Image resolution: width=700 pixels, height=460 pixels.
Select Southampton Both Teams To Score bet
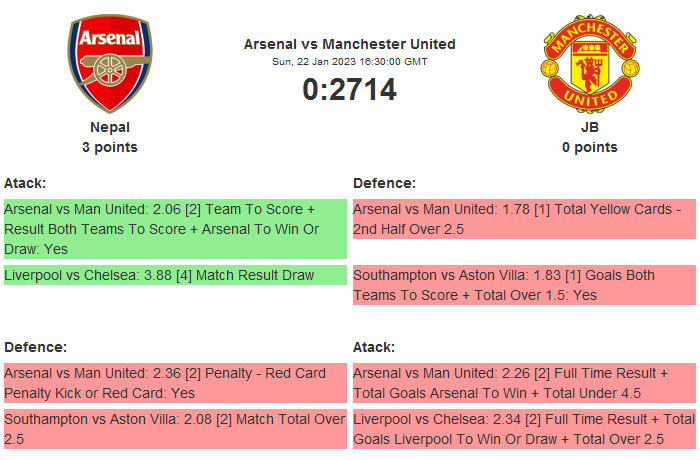pyautogui.click(x=524, y=285)
